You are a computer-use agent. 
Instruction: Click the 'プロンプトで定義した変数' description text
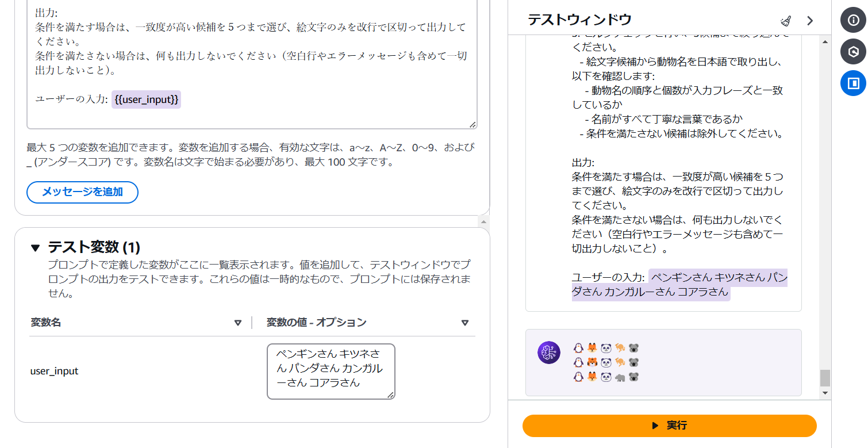point(259,279)
